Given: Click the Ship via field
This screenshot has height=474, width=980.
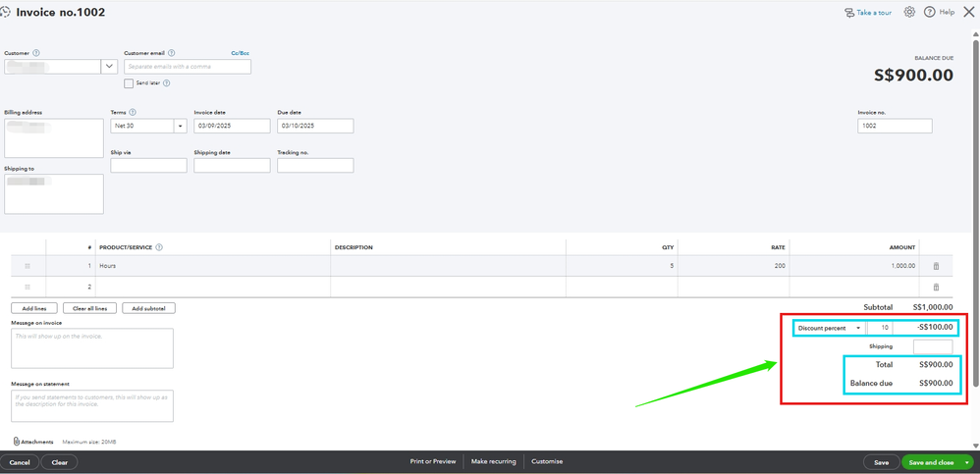Looking at the screenshot, I should [x=148, y=166].
